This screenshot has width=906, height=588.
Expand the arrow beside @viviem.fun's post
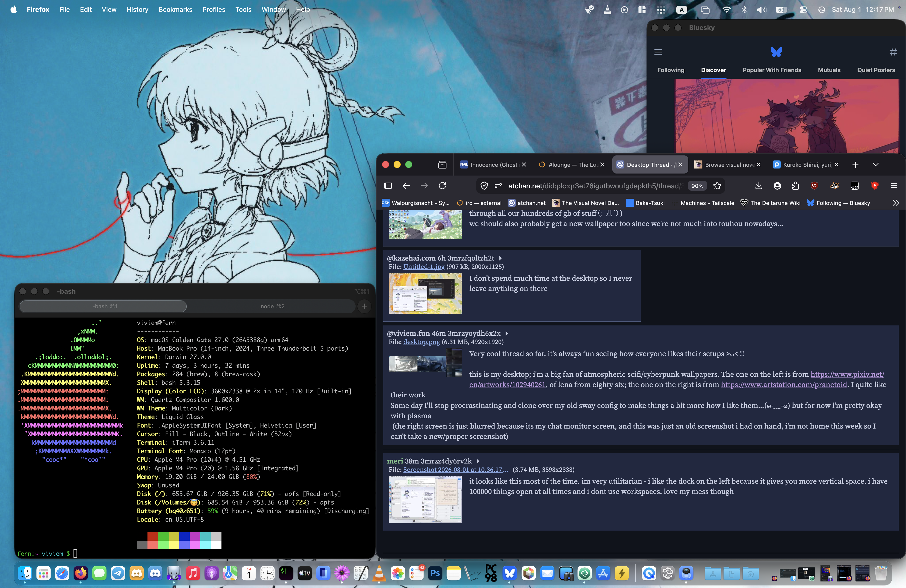(506, 333)
